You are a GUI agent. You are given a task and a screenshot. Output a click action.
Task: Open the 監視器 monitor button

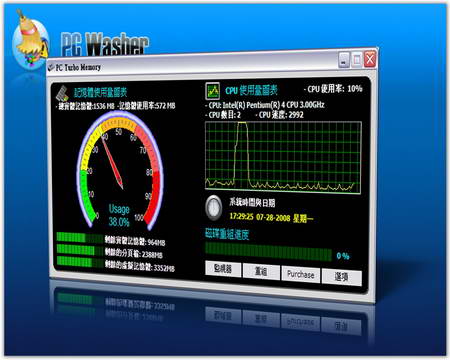(223, 269)
